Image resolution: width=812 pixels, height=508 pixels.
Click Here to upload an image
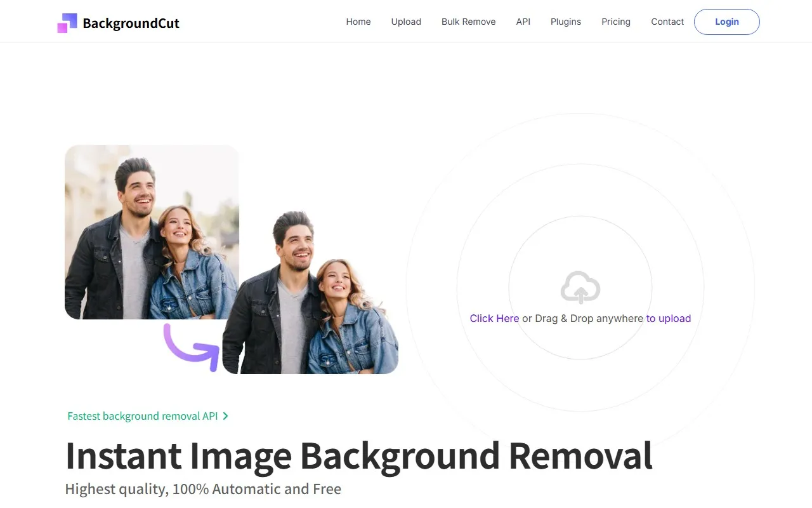[x=495, y=318]
